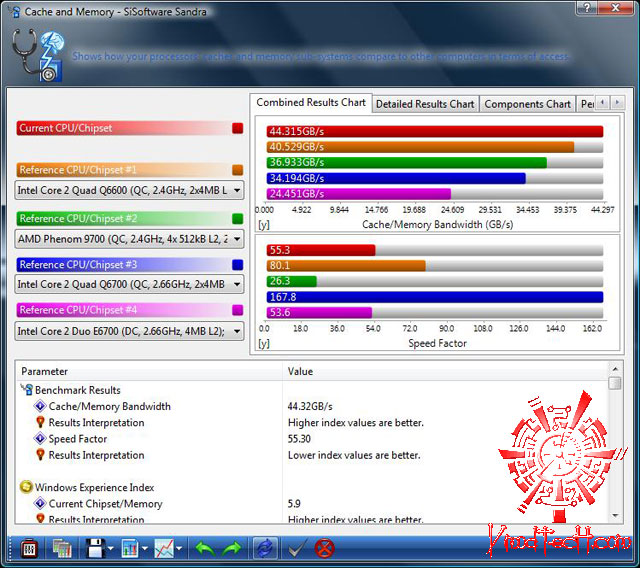Click the help question mark title button
Viewport: 640px width, 568px height.
point(587,7)
